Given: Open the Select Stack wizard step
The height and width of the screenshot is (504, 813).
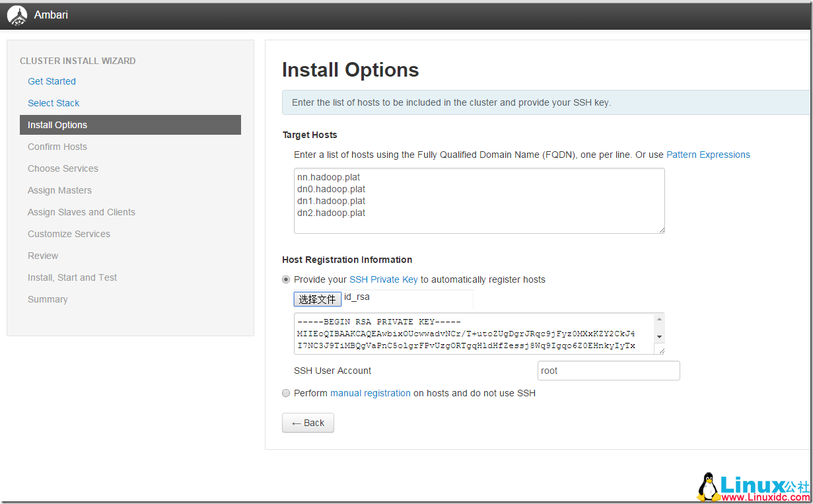Looking at the screenshot, I should (53, 103).
